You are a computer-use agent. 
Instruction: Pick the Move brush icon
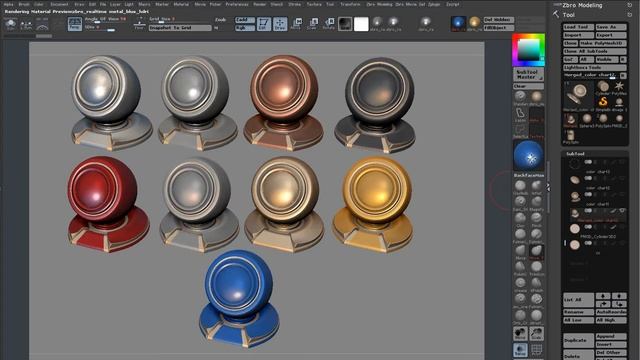[x=520, y=251]
